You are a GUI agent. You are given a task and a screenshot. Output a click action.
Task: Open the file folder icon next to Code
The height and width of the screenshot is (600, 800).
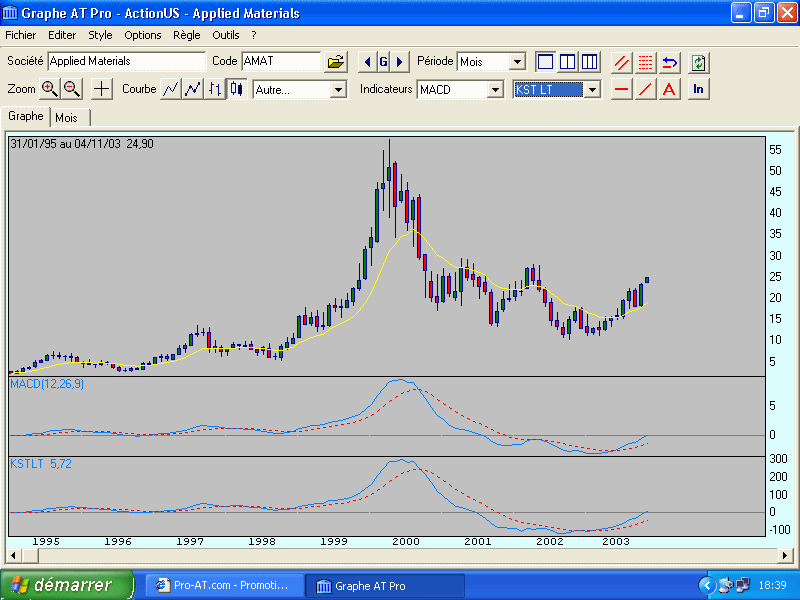point(336,62)
